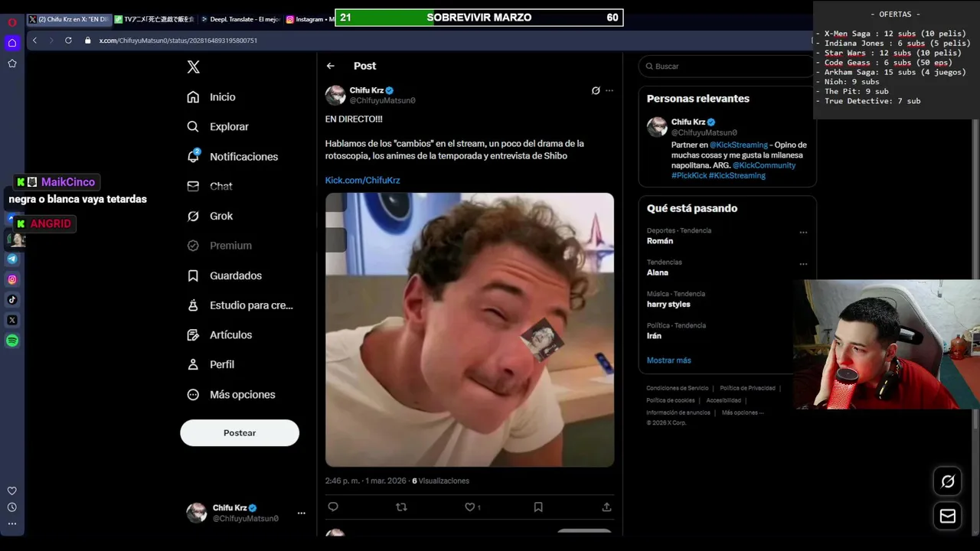Click the Perfil person icon
Image resolution: width=980 pixels, height=551 pixels.
(x=193, y=365)
